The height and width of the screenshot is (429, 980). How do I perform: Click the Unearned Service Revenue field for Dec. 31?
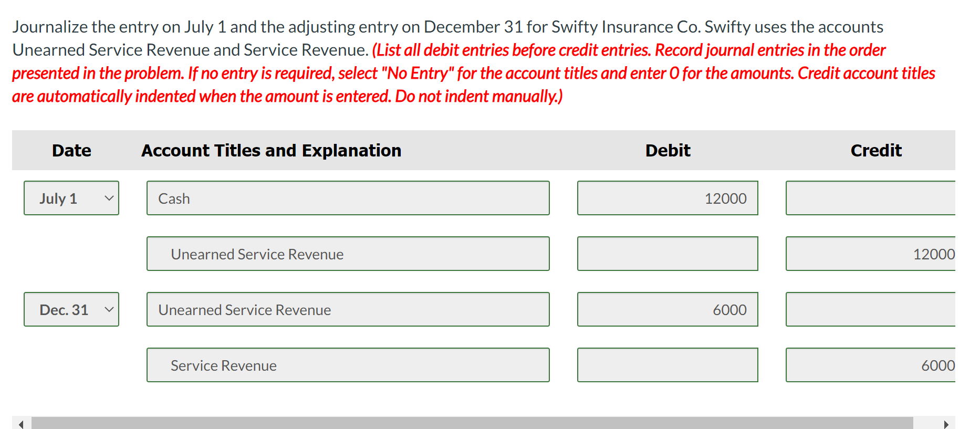point(348,309)
